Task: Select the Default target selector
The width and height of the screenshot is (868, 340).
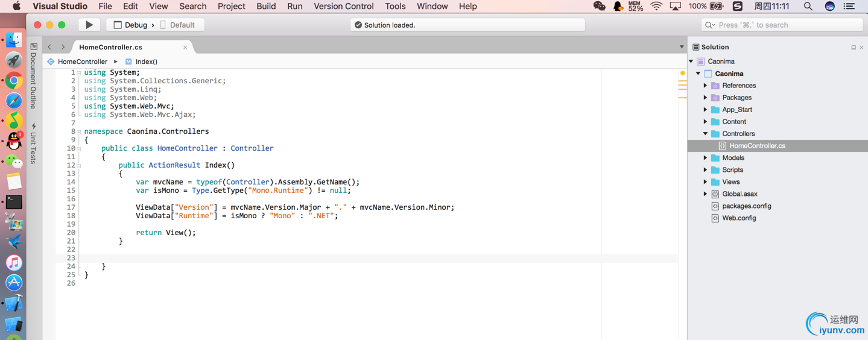Action: (177, 25)
